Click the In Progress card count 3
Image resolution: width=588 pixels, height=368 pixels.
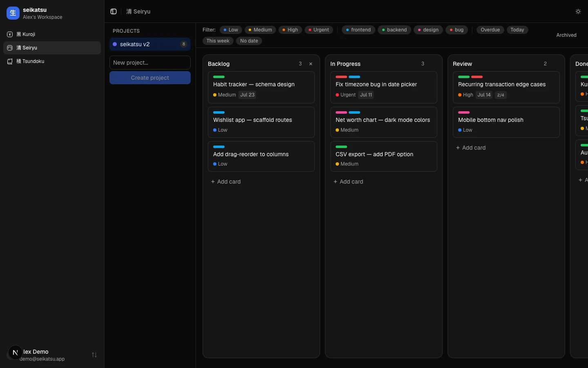423,64
